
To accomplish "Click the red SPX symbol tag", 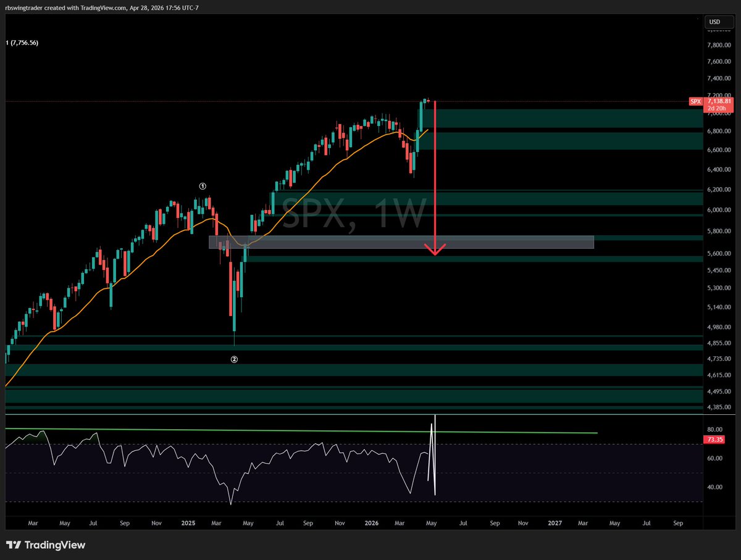I will coord(695,101).
